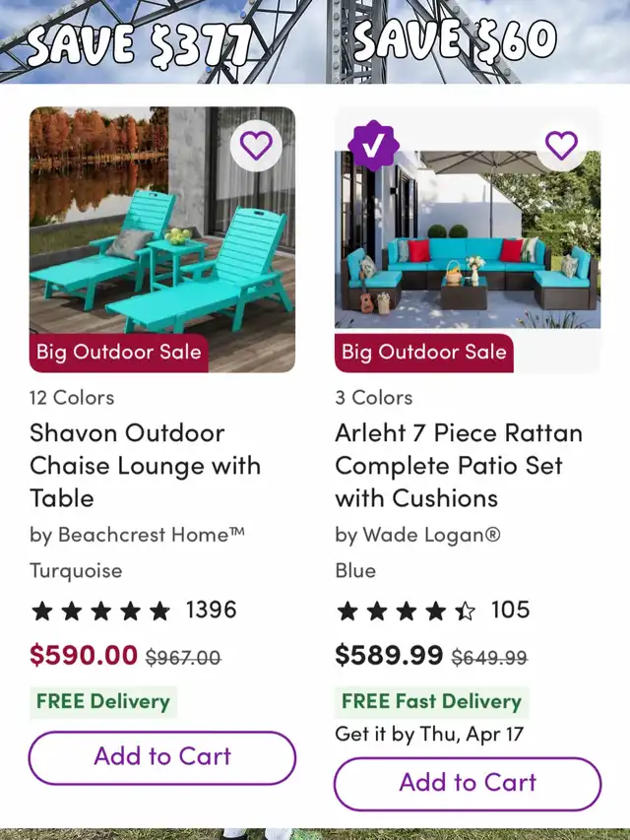Favorite the Arleht Patio Set with heart icon
Screen dimensions: 630x840
[x=561, y=146]
